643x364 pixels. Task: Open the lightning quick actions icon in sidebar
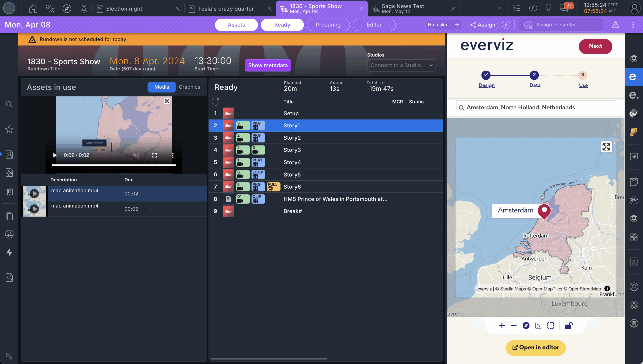coord(9,252)
